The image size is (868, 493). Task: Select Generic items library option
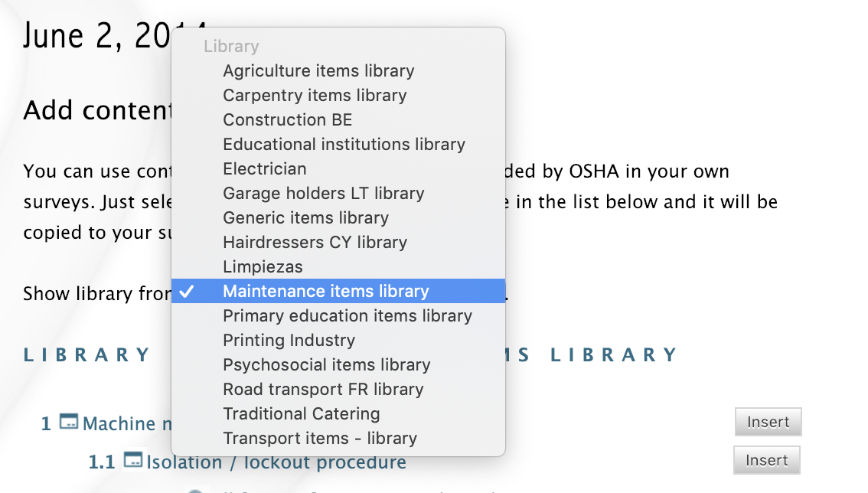(x=305, y=218)
